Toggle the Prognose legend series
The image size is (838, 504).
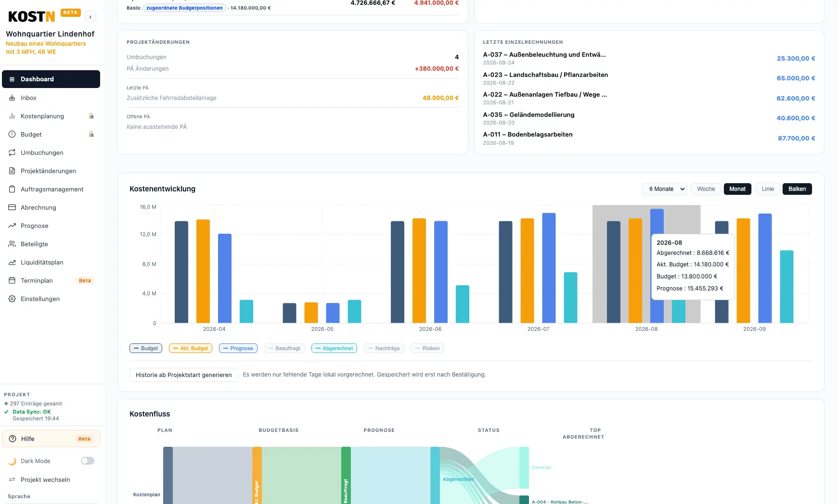pos(238,348)
